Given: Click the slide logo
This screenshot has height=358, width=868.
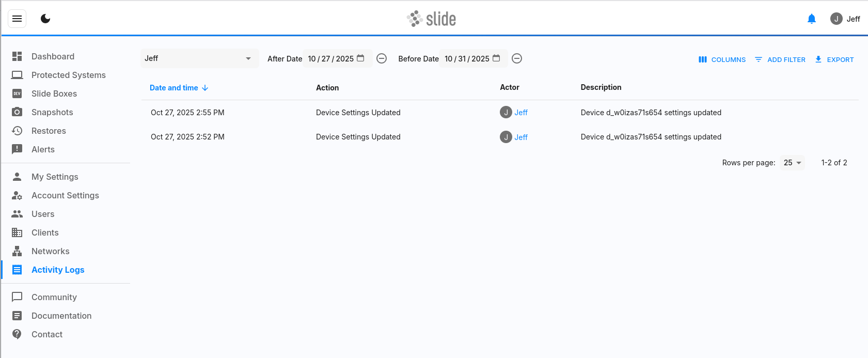Looking at the screenshot, I should [432, 19].
